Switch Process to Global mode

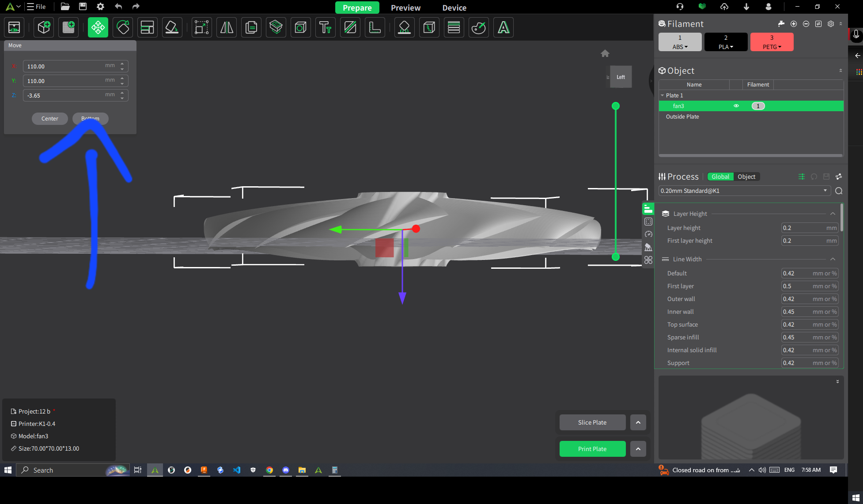click(x=720, y=177)
